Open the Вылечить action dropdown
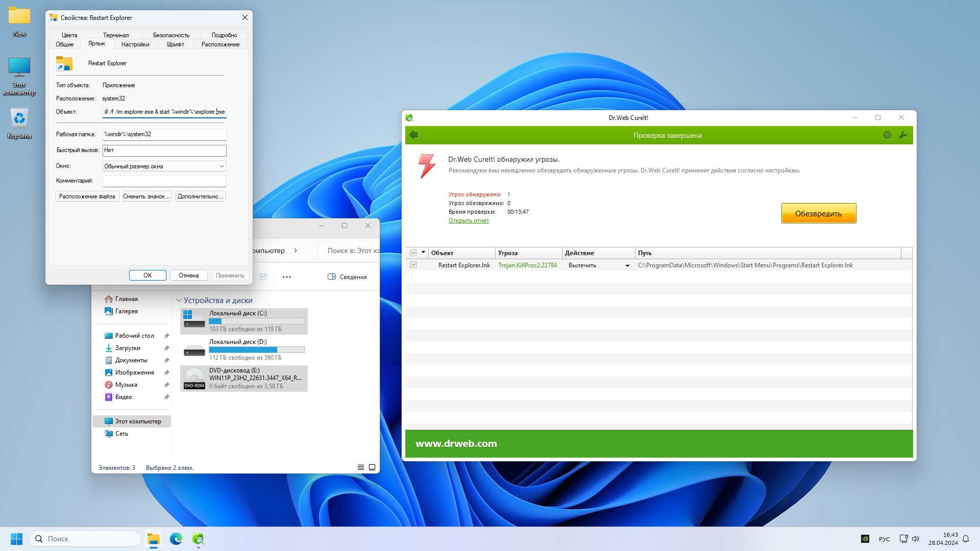 [627, 266]
